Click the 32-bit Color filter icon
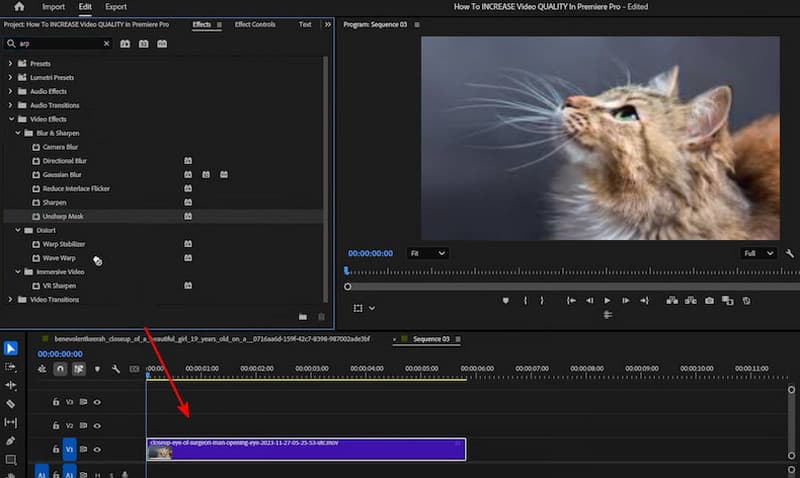The height and width of the screenshot is (478, 800). [x=144, y=44]
